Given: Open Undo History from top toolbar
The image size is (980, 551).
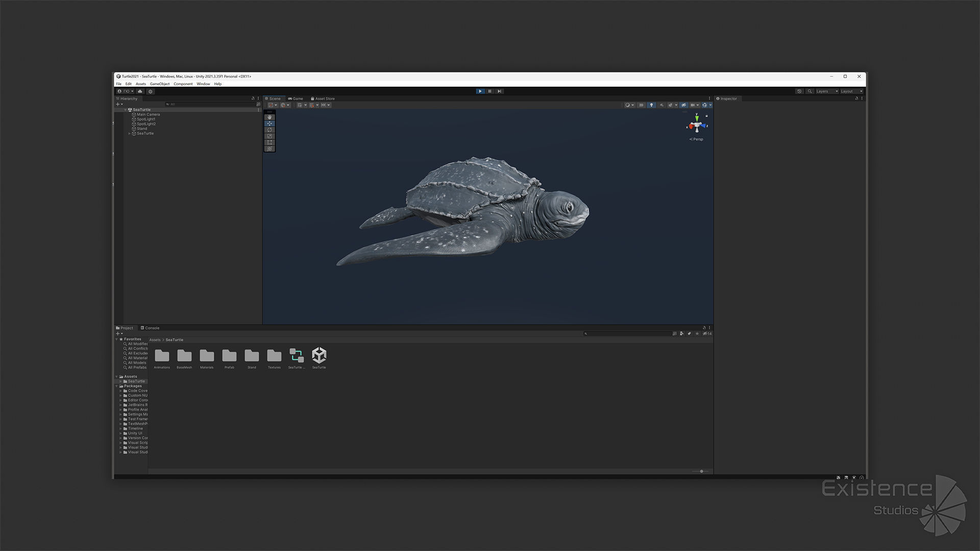Looking at the screenshot, I should tap(799, 91).
